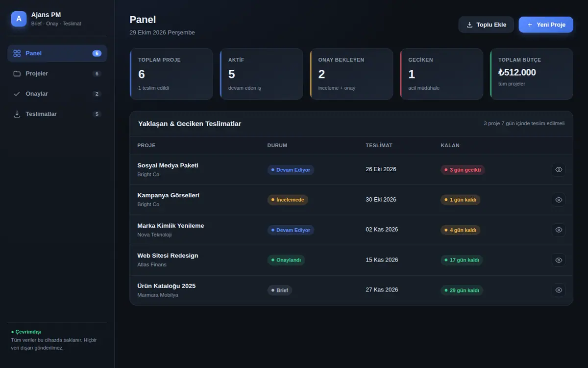Create a project with Yeni Proje

[x=546, y=25]
